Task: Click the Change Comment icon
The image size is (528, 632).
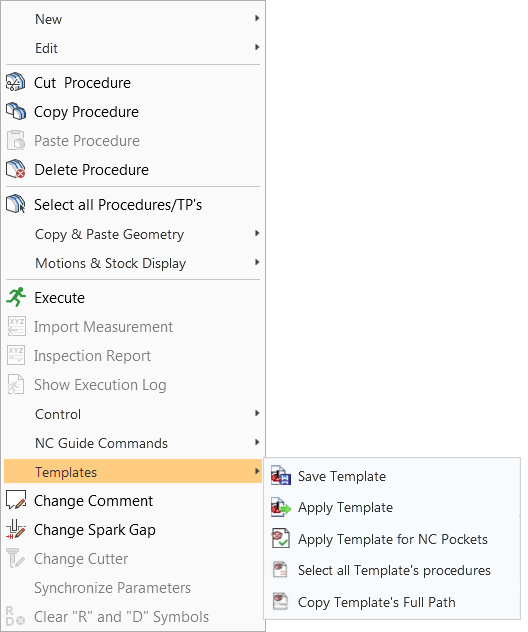Action: [16, 501]
